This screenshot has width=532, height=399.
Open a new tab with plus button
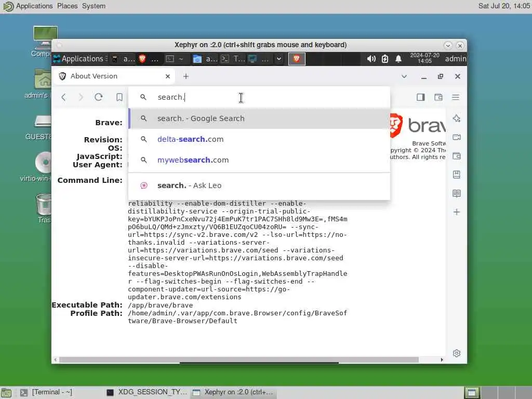185,76
